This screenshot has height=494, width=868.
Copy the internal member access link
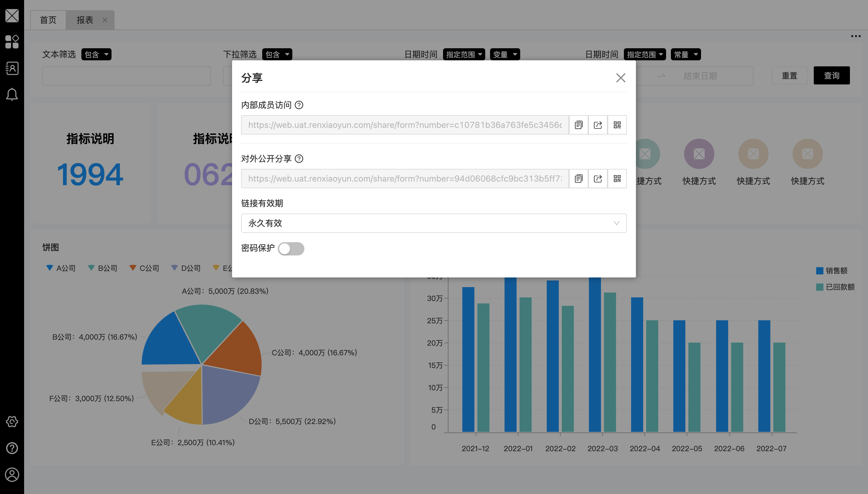pyautogui.click(x=578, y=125)
